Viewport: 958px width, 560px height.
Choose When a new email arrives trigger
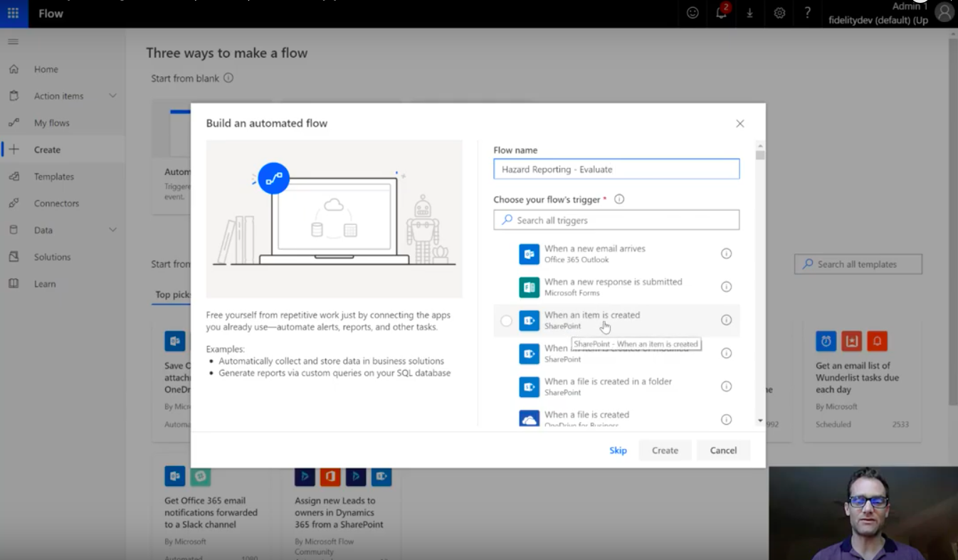(x=616, y=254)
